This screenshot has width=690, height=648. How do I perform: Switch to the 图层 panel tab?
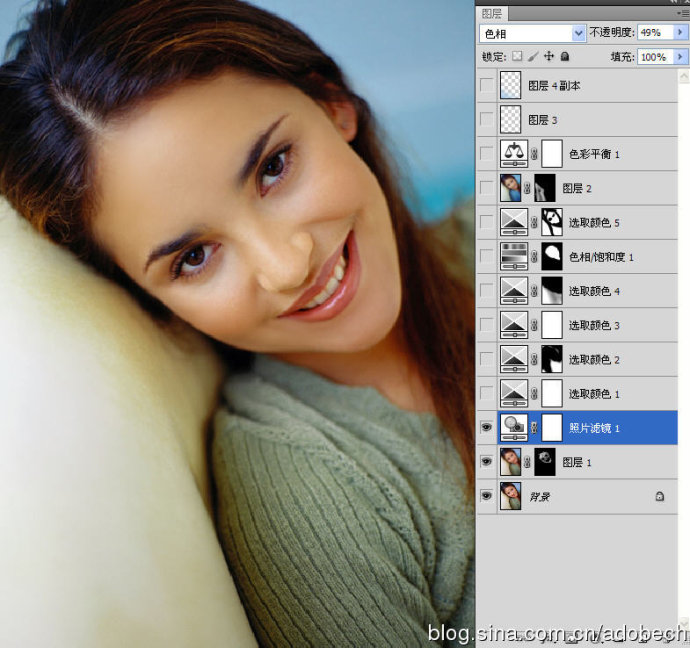tap(492, 13)
